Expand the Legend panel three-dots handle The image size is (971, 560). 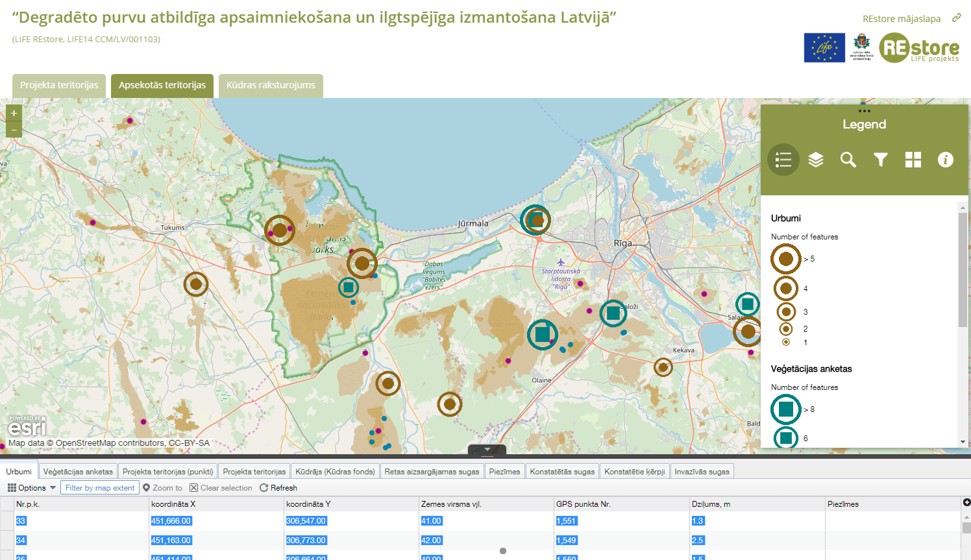pyautogui.click(x=864, y=111)
